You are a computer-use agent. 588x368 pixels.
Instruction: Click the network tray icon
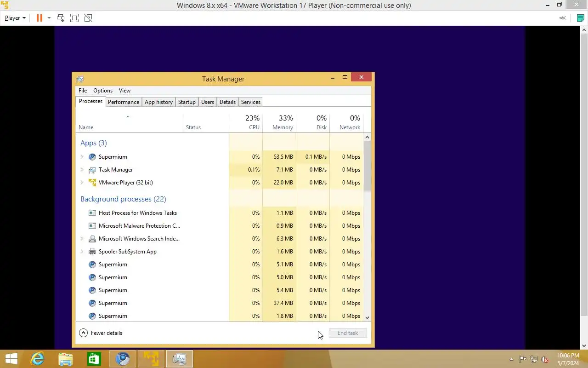(534, 359)
